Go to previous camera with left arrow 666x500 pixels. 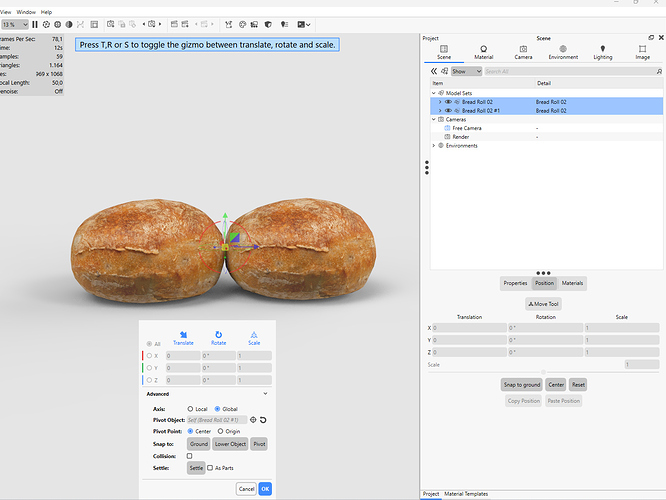click(144, 24)
